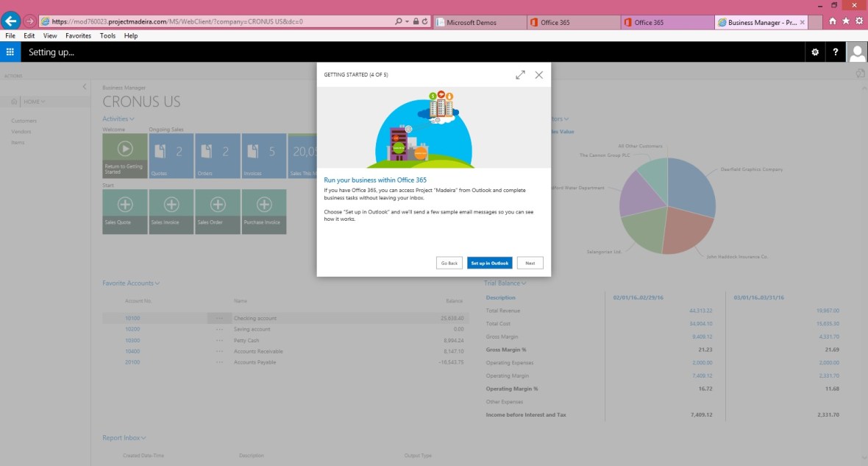Screen dimensions: 868x466
Task: Click the app launcher waffle icon
Action: 10,52
